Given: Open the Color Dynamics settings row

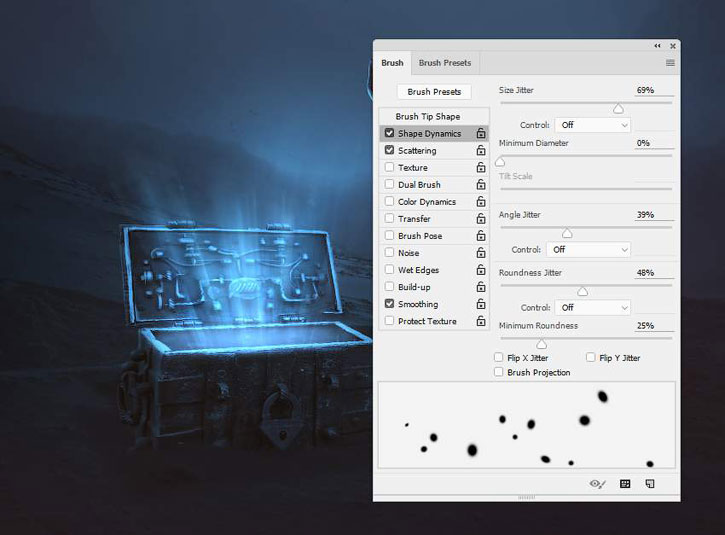Looking at the screenshot, I should pyautogui.click(x=434, y=202).
